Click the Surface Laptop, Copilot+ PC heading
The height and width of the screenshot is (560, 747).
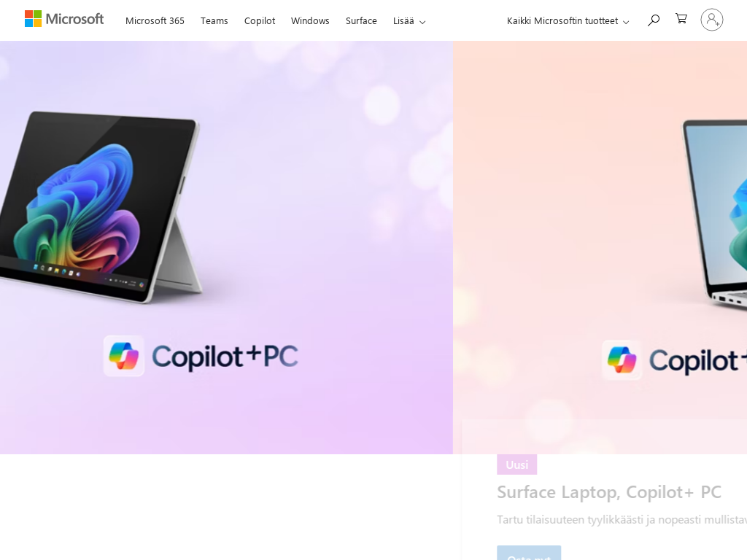[x=609, y=492]
